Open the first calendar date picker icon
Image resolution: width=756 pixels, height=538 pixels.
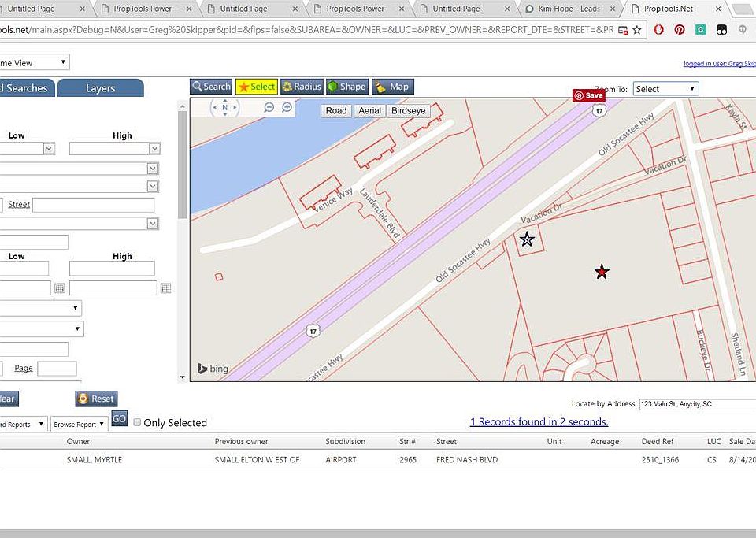[x=60, y=288]
